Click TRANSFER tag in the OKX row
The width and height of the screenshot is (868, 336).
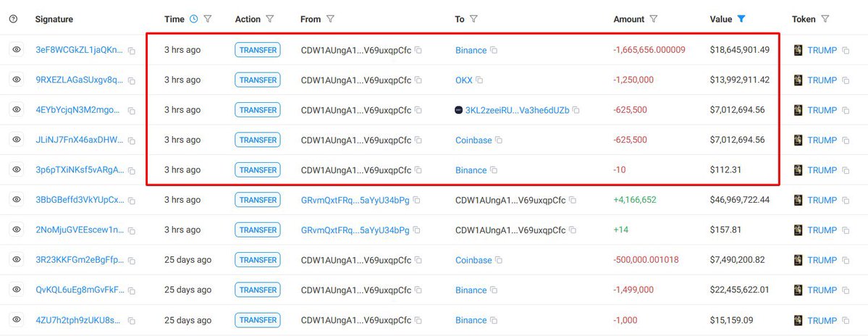[258, 80]
